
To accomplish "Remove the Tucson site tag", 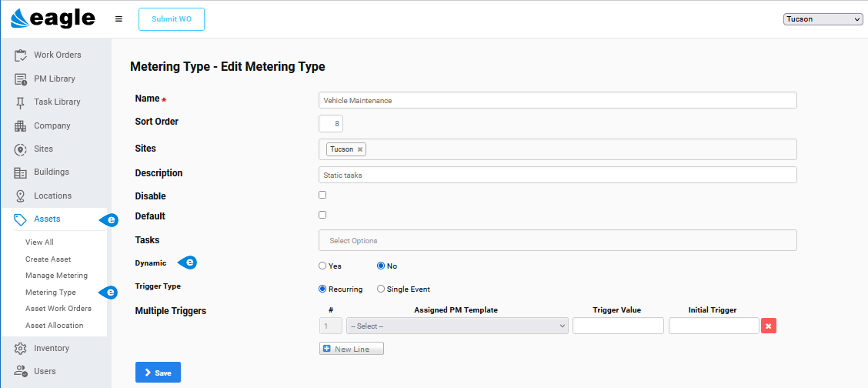I will pyautogui.click(x=360, y=149).
